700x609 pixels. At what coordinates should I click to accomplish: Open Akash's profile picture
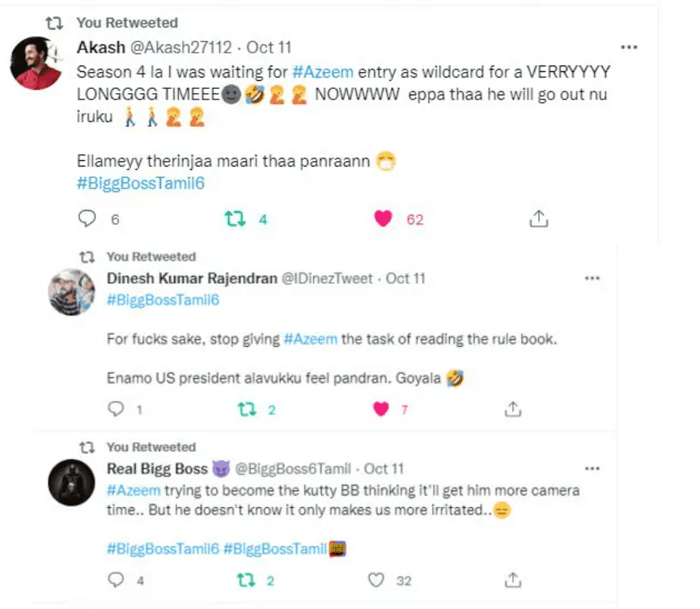37,63
